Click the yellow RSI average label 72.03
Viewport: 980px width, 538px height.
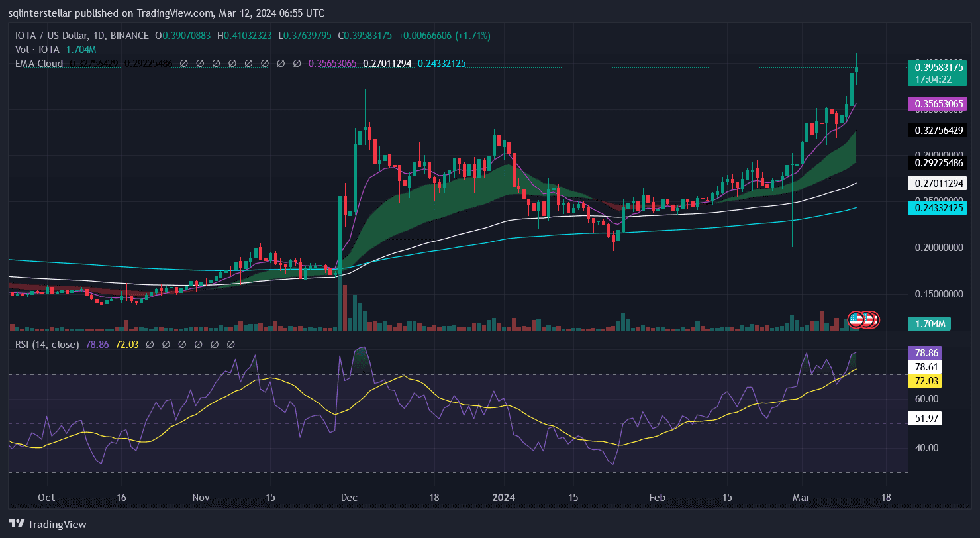(x=926, y=380)
